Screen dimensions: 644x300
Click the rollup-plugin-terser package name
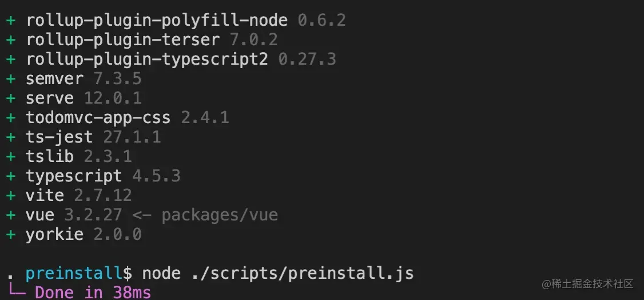pos(122,40)
